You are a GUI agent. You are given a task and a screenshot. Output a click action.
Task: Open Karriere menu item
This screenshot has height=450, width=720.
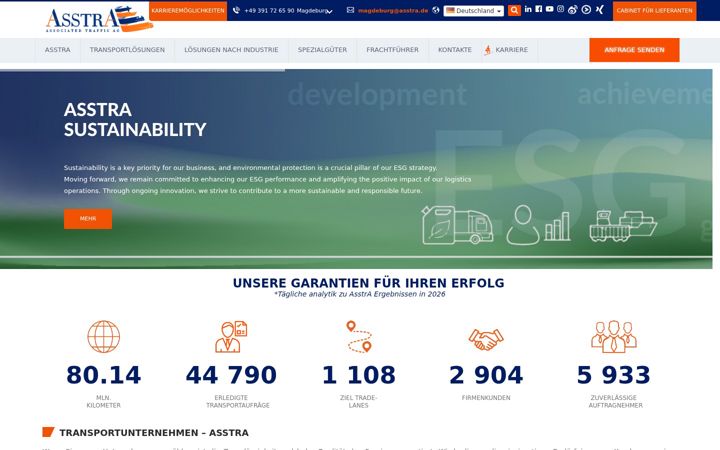click(512, 50)
